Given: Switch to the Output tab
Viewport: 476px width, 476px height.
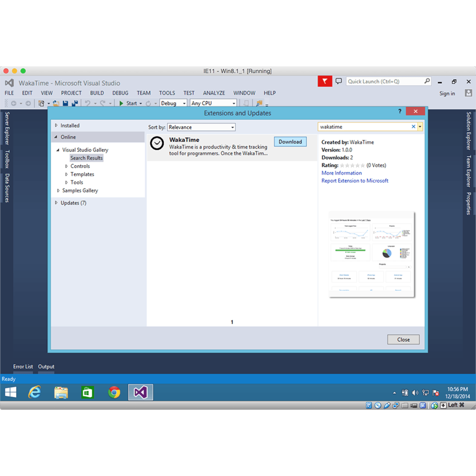Looking at the screenshot, I should click(x=46, y=367).
